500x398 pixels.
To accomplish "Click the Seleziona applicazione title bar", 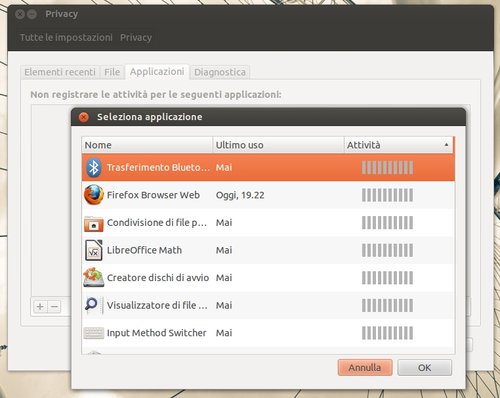I will coord(268,117).
